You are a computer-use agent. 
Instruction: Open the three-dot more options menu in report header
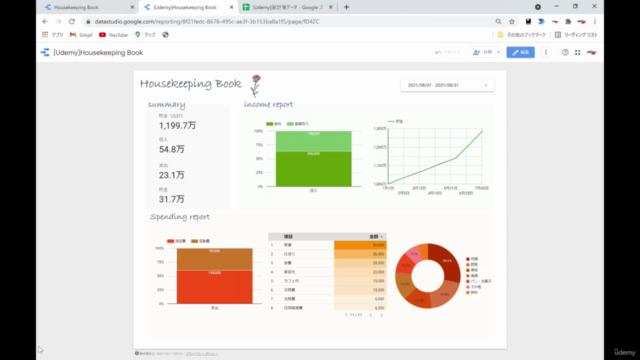(x=546, y=52)
